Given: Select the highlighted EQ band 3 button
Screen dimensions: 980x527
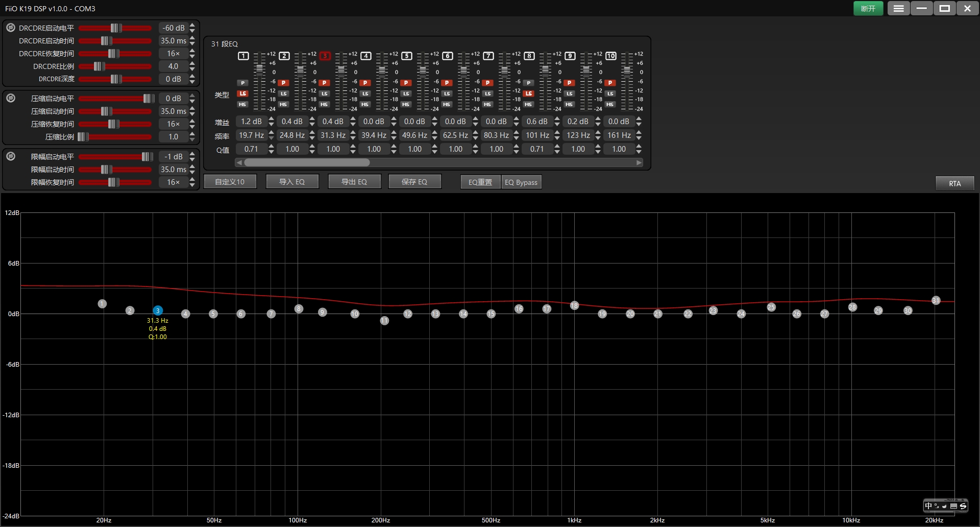Looking at the screenshot, I should pyautogui.click(x=325, y=56).
